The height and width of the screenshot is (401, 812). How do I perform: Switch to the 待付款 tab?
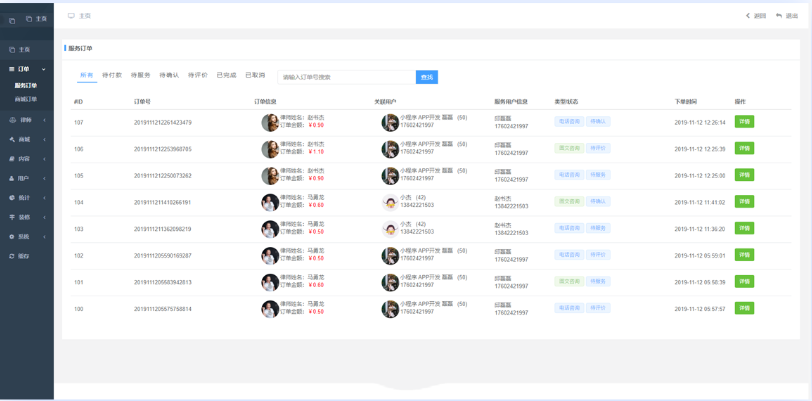pyautogui.click(x=112, y=76)
